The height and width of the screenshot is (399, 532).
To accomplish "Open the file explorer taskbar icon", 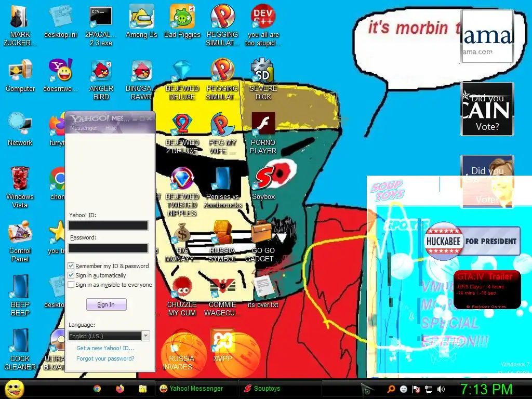I will tap(142, 389).
